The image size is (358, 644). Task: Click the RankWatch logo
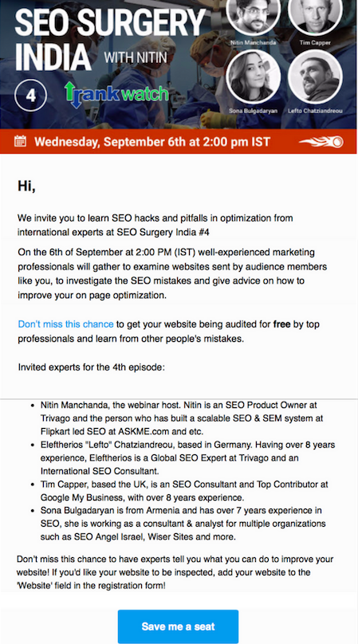point(117,95)
